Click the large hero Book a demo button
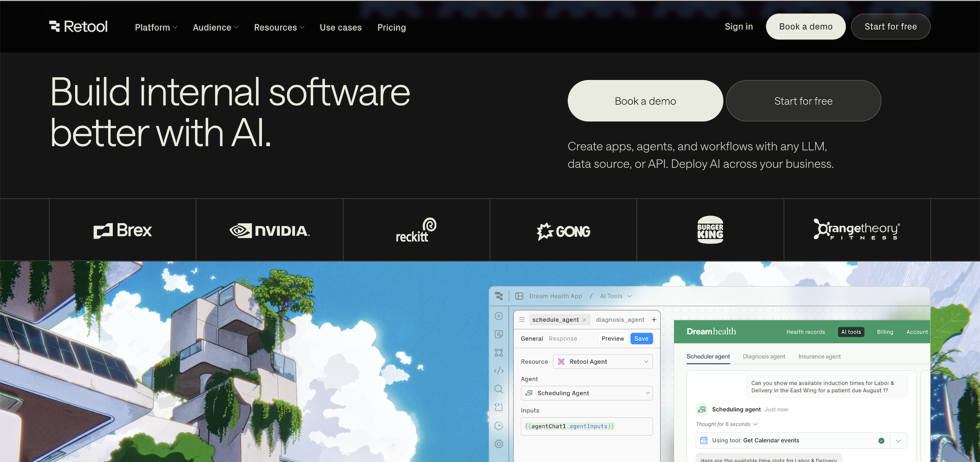The width and height of the screenshot is (980, 462). click(x=645, y=101)
